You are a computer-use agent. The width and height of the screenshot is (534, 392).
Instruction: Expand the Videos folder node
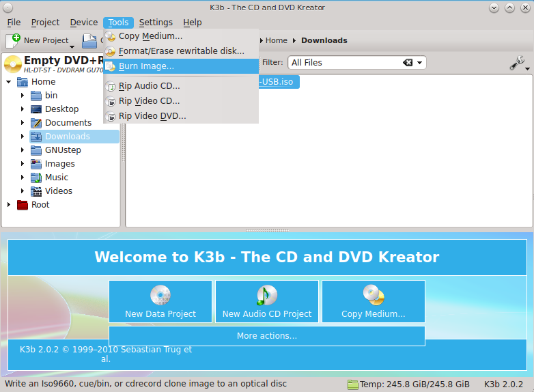23,191
